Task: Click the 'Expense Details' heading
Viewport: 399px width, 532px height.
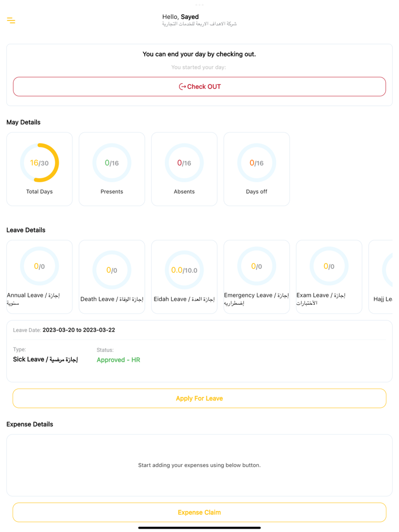Action: coord(30,424)
